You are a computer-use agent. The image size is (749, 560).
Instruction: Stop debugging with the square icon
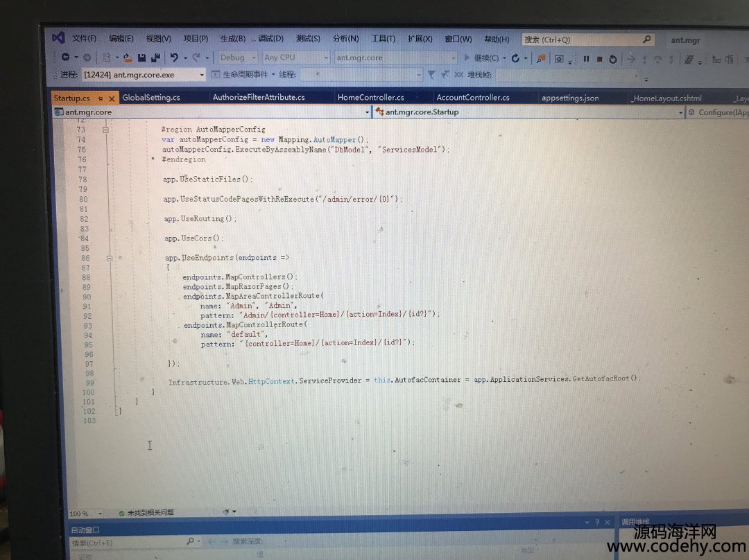point(599,59)
